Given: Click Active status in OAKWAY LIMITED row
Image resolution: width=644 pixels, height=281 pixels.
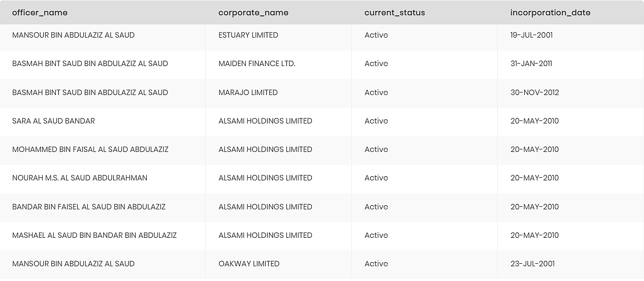Looking at the screenshot, I should point(376,264).
